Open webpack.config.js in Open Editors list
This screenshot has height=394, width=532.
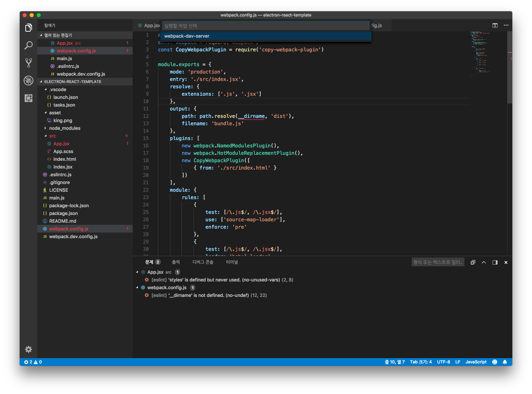tap(85, 51)
